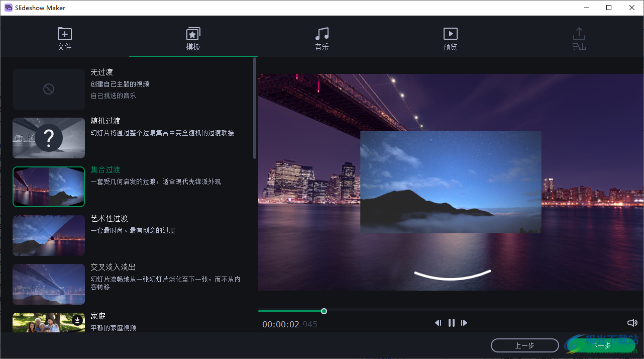Click the video preview area
Screen dimensions: 644x359
point(451,182)
